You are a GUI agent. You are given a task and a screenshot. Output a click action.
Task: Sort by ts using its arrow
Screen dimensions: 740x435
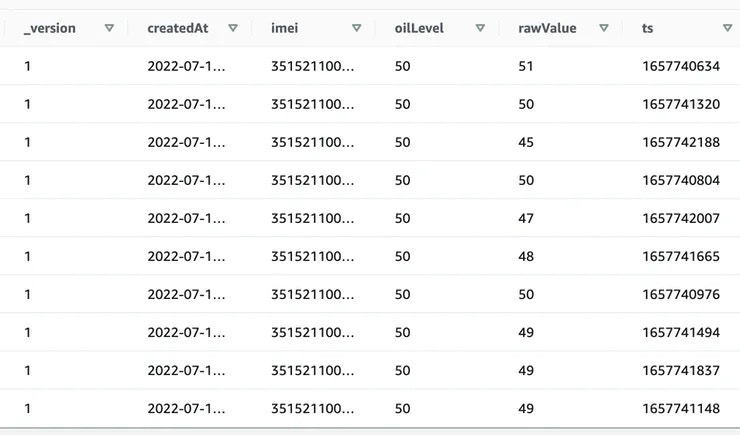pyautogui.click(x=727, y=28)
